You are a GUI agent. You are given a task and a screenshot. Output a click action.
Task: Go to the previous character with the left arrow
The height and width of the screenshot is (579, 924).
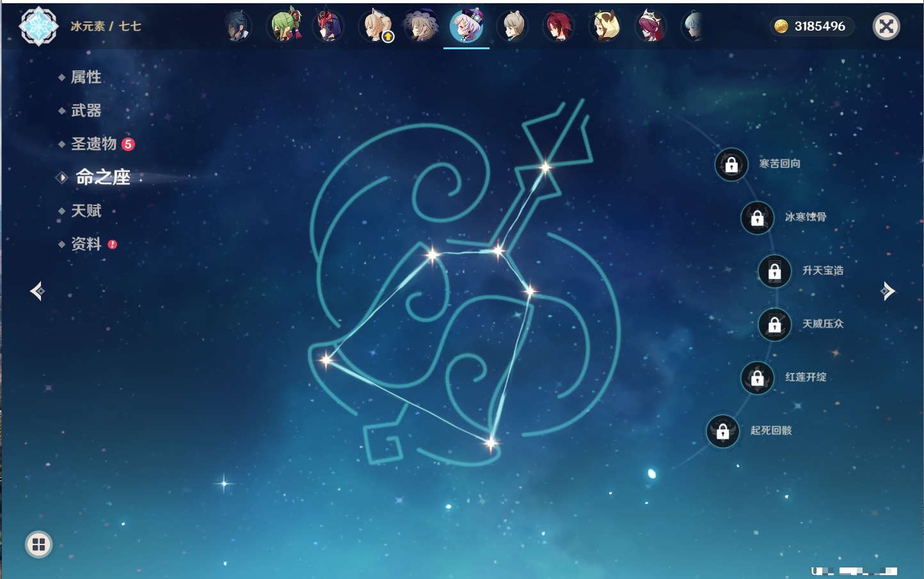(37, 291)
